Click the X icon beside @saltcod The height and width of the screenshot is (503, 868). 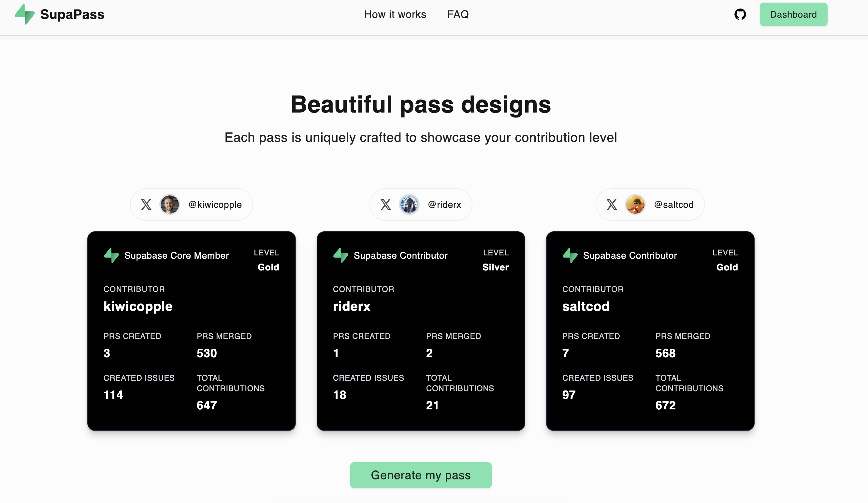(611, 205)
